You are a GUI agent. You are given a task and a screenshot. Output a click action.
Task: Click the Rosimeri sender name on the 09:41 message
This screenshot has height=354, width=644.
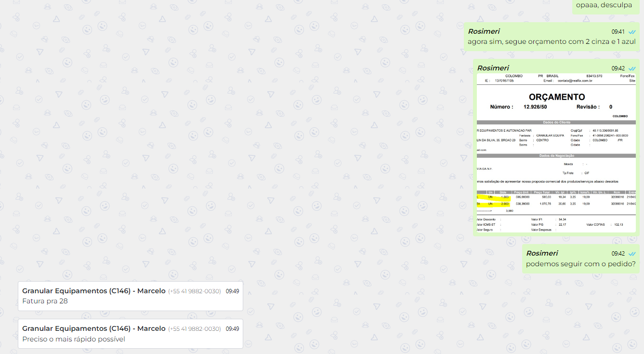tap(484, 31)
